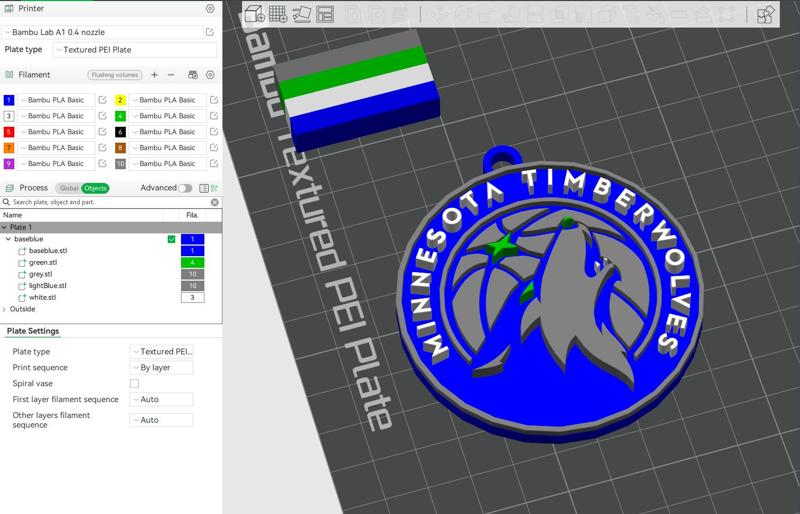Click the AMS sync filament icon
The width and height of the screenshot is (800, 514).
coord(193,75)
